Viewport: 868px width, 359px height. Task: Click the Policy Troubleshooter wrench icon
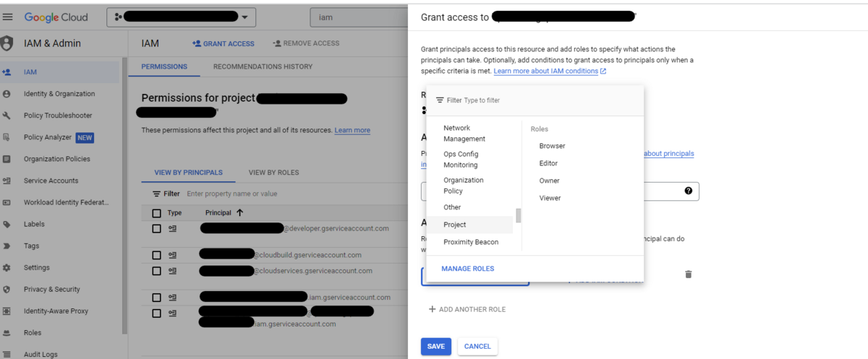pyautogui.click(x=7, y=116)
